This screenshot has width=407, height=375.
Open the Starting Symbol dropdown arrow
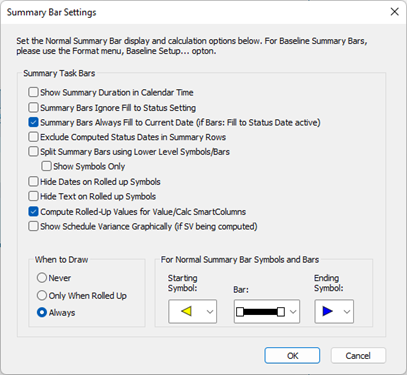[210, 312]
